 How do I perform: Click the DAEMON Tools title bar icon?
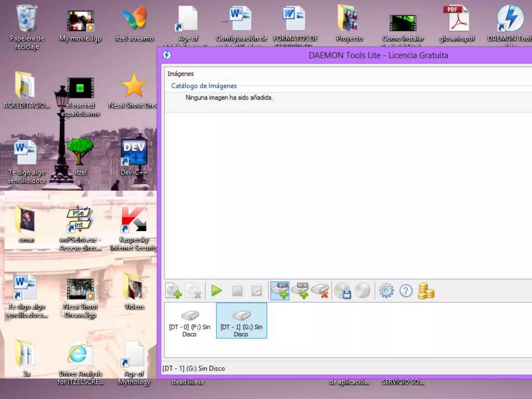(167, 55)
